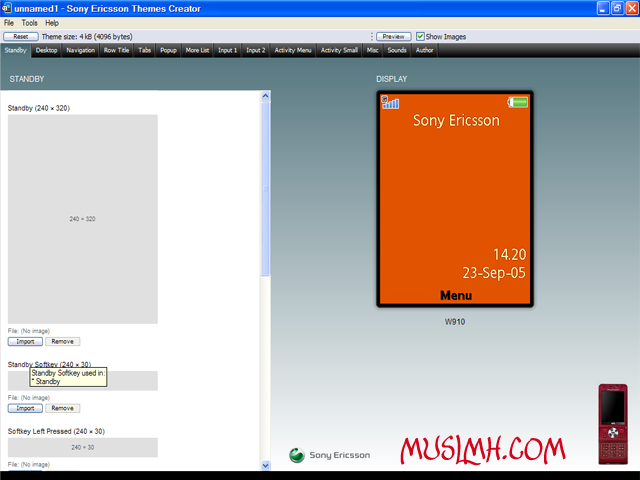
Task: Click the 23-Sep-05 date on phone display
Action: point(494,273)
